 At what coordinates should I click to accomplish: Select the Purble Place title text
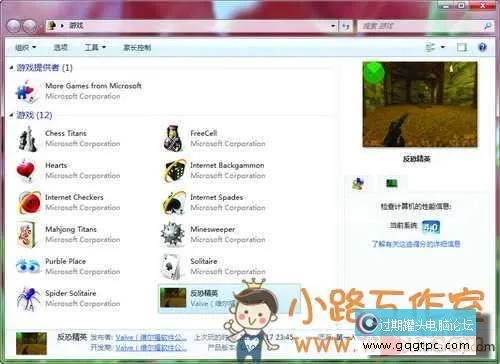[65, 261]
